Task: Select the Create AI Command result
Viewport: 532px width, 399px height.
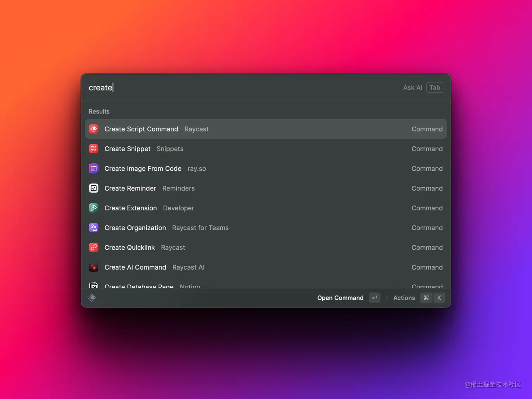Action: (x=266, y=267)
